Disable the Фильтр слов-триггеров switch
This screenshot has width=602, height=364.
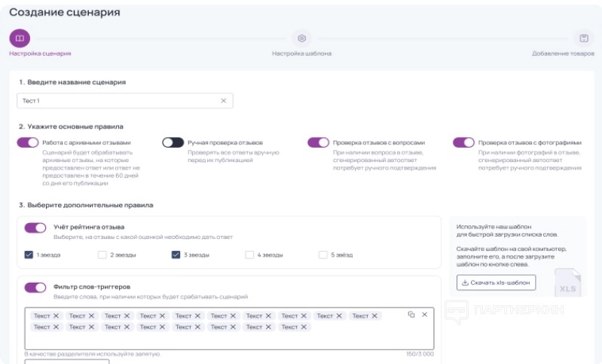coord(35,287)
